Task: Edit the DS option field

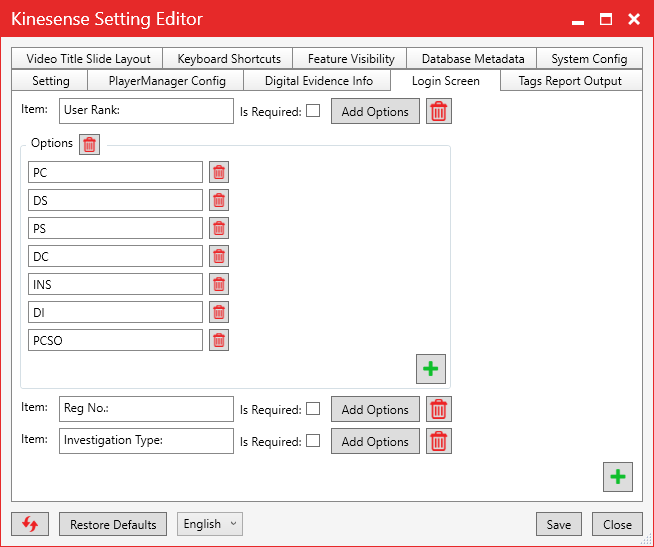Action: 116,200
